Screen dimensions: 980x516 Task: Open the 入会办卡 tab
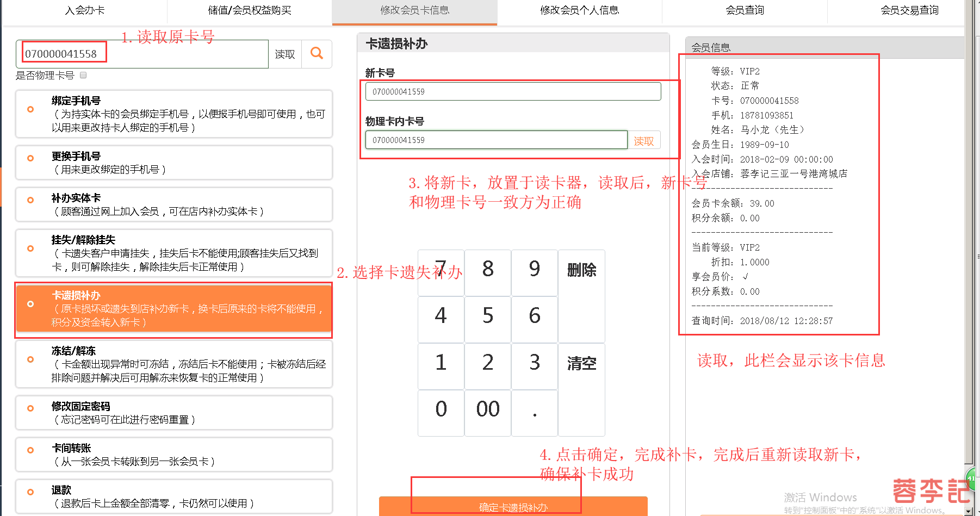tap(85, 10)
